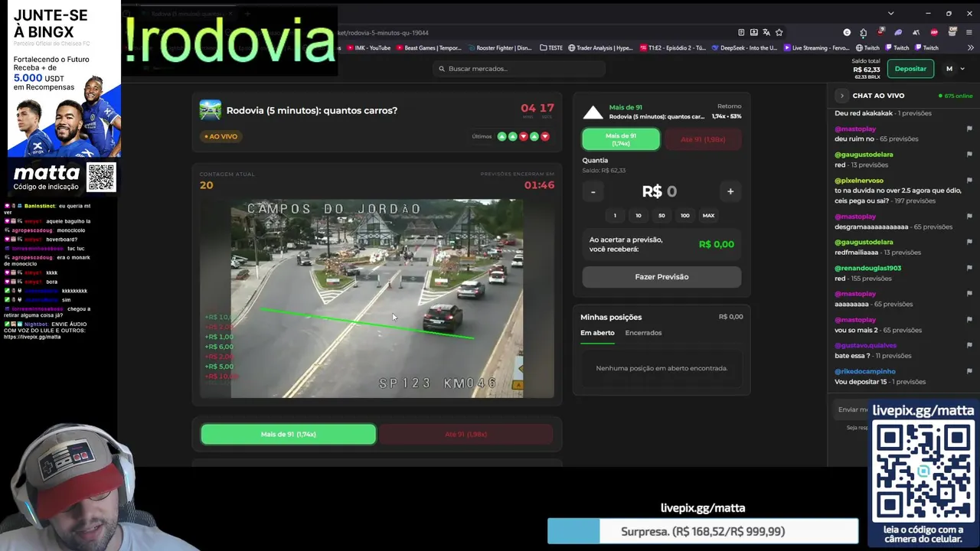Open reader view icon in address bar
The width and height of the screenshot is (980, 551).
click(x=741, y=32)
